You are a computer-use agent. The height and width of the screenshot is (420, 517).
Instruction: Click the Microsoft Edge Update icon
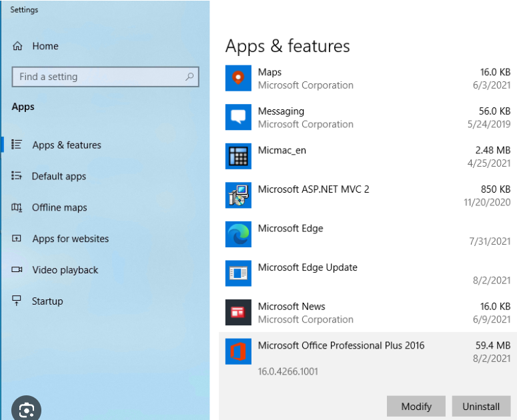coord(238,273)
